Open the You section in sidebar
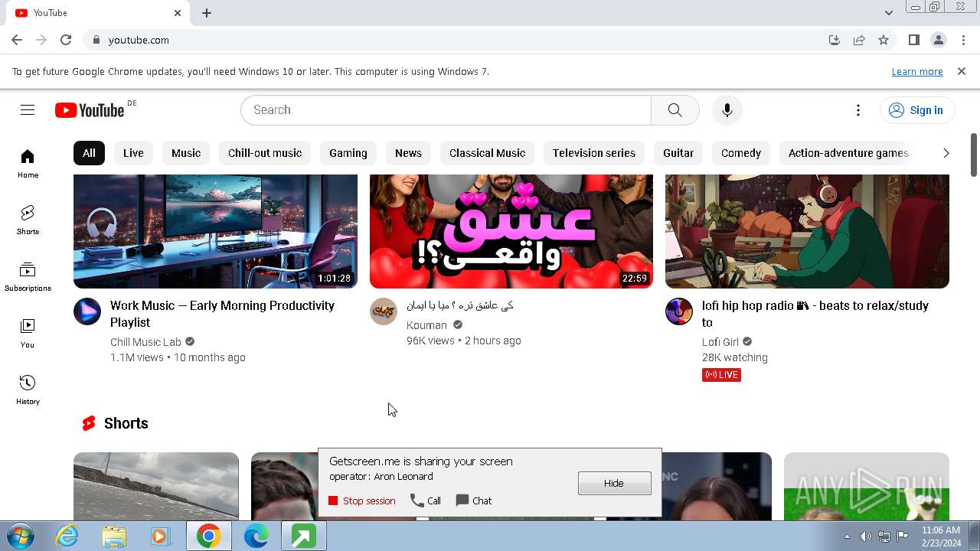Viewport: 980px width, 551px height. [28, 334]
